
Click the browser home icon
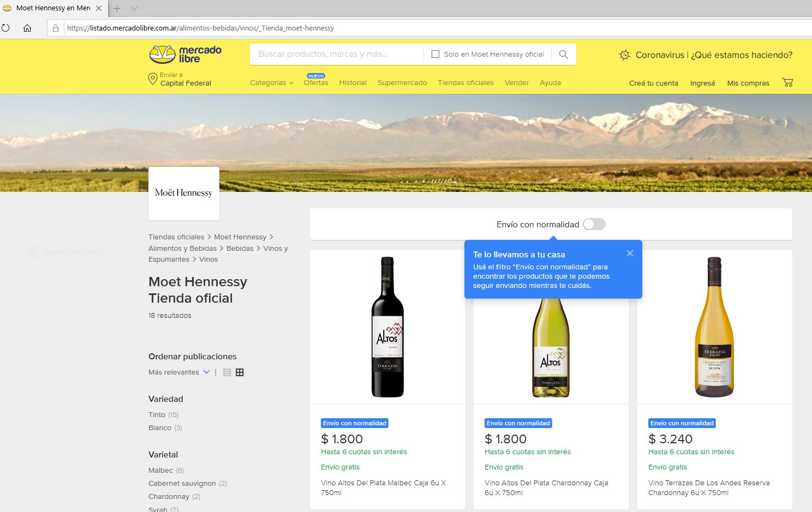click(x=27, y=28)
